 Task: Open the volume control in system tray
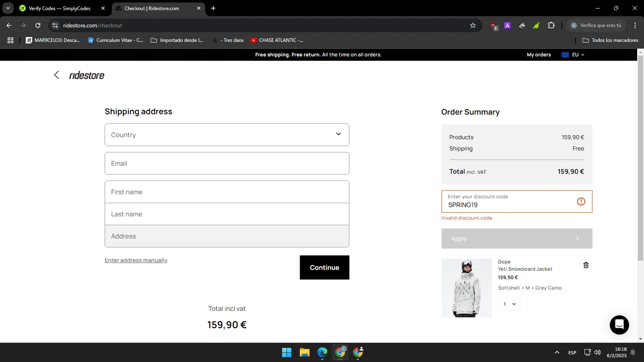pyautogui.click(x=597, y=353)
